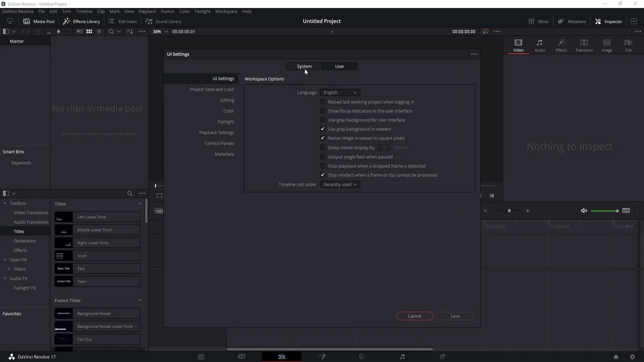This screenshot has width=644, height=362.
Task: Open Project Settings gear icon
Action: tap(632, 357)
